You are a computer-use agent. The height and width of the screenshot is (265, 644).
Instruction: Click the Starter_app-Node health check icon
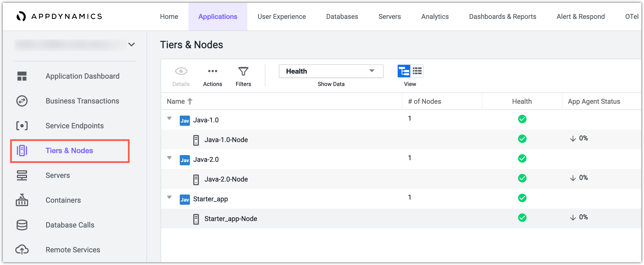(522, 218)
